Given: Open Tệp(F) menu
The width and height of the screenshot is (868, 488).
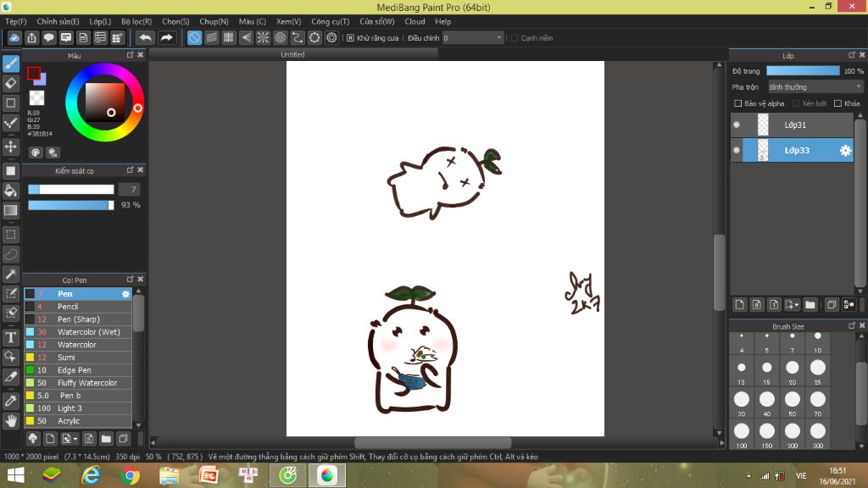Looking at the screenshot, I should [15, 21].
